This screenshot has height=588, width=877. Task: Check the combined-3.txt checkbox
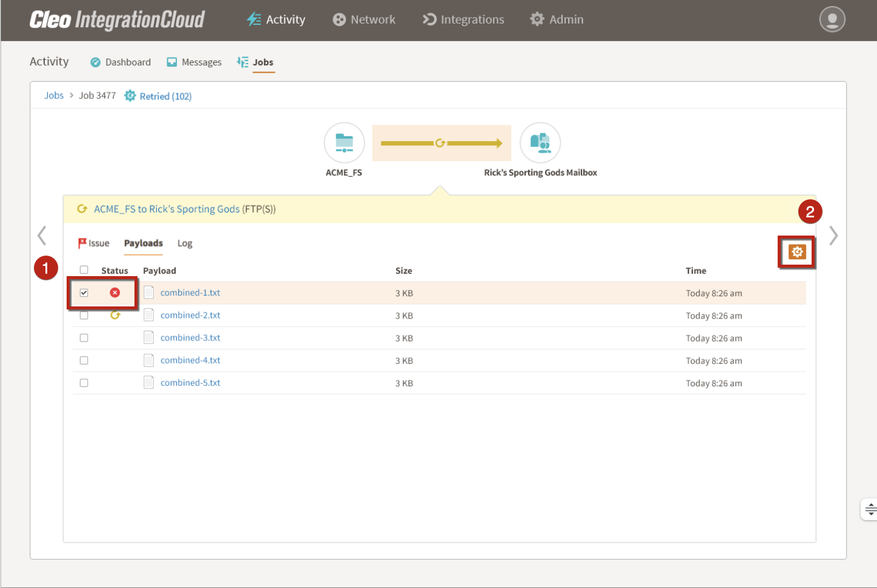click(84, 338)
